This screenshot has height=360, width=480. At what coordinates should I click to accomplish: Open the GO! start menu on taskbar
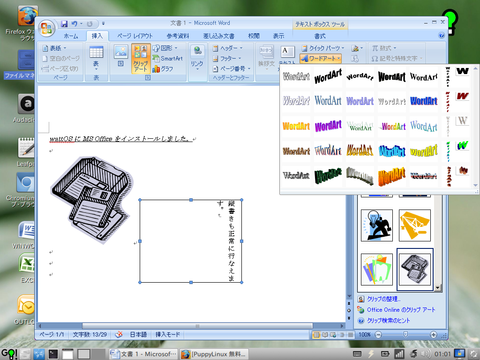(9, 353)
